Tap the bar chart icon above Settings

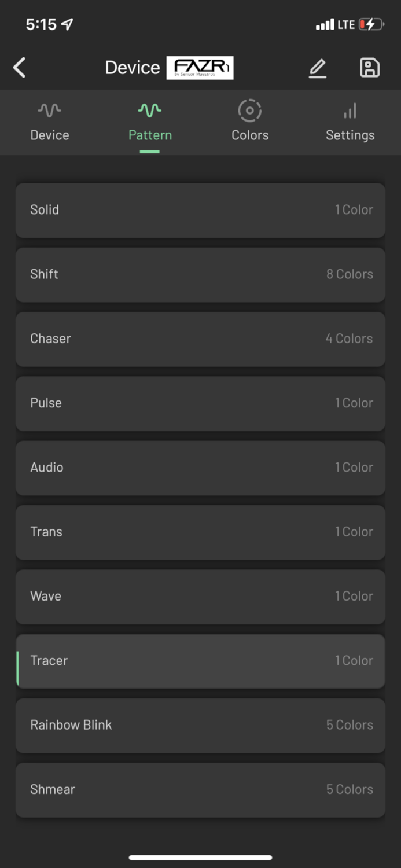[x=350, y=110]
